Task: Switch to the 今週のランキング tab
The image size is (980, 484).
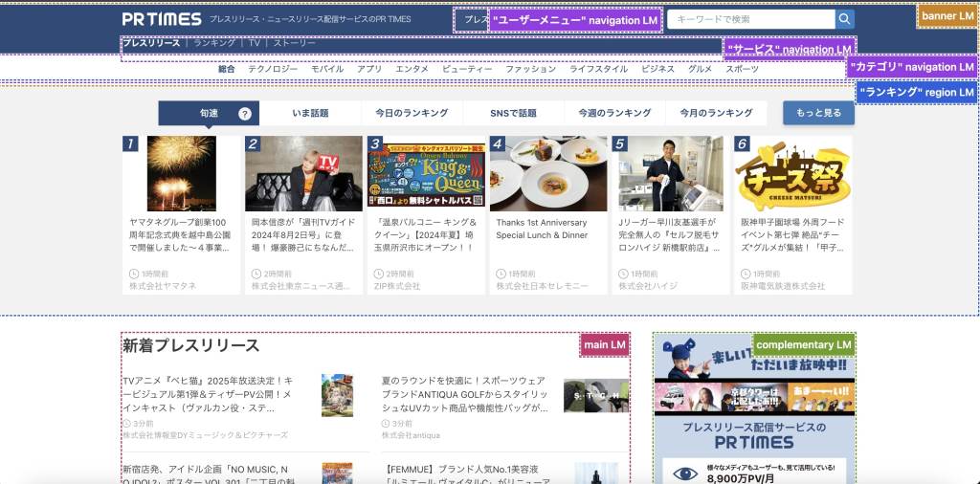Action: 614,114
